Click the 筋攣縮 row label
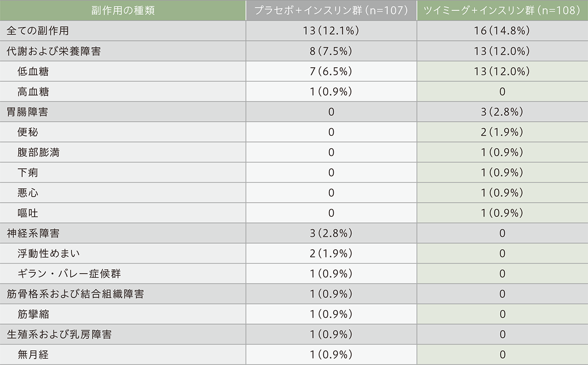Image resolution: width=588 pixels, height=365 pixels. [x=33, y=314]
